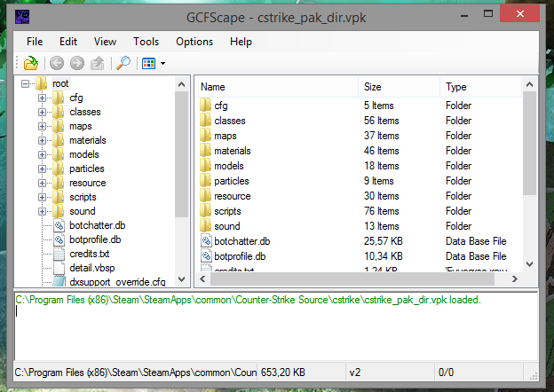Click the file list scroll left arrow
The width and height of the screenshot is (554, 392).
click(x=202, y=279)
